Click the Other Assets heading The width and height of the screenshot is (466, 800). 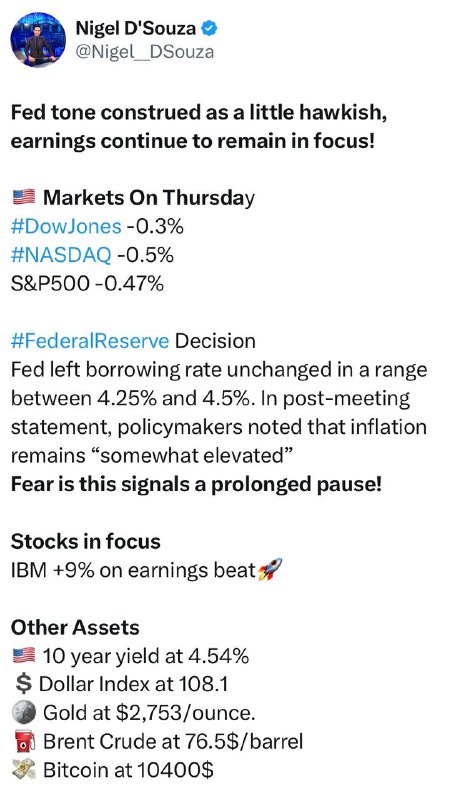pyautogui.click(x=75, y=627)
